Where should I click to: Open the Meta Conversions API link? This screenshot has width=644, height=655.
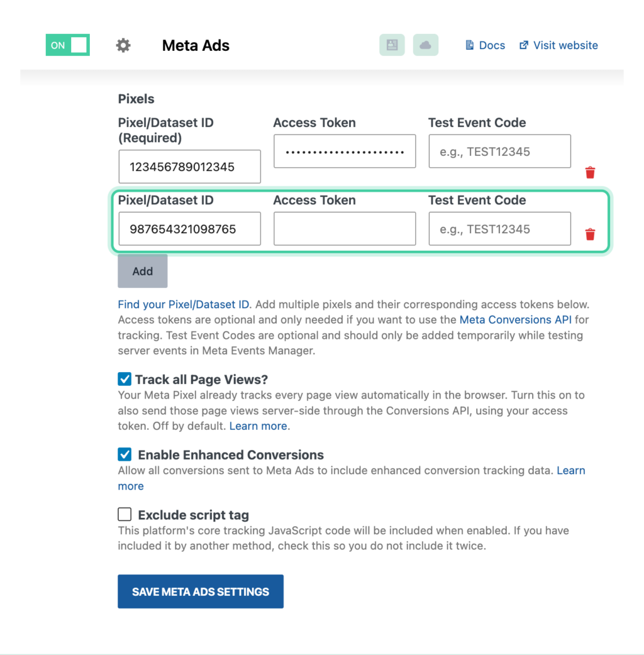(x=515, y=319)
